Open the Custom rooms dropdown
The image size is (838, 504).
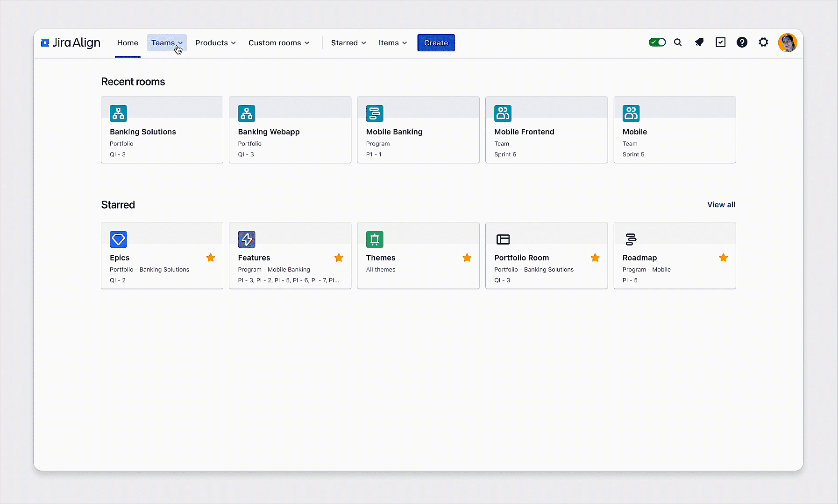(278, 42)
